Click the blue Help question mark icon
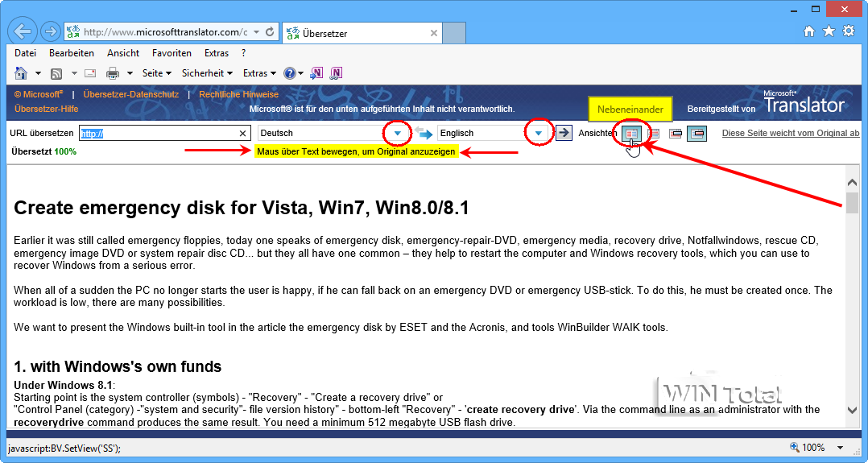This screenshot has height=463, width=868. tap(290, 73)
